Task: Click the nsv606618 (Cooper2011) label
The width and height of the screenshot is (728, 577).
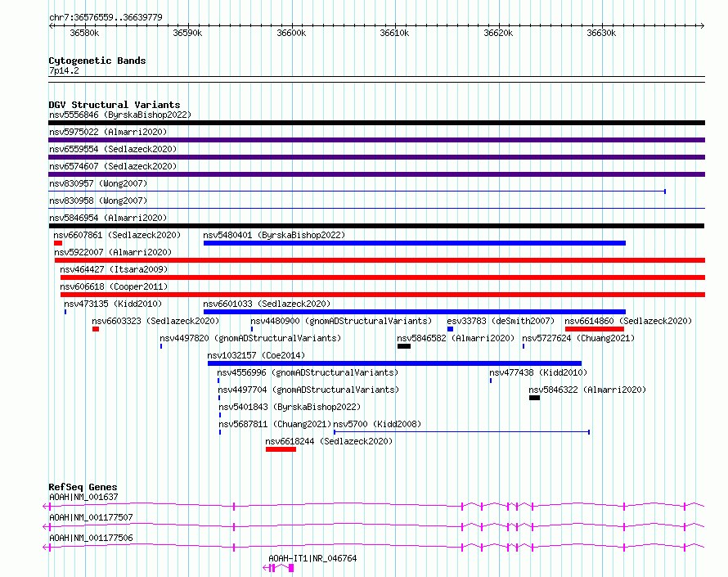Action: click(x=114, y=286)
